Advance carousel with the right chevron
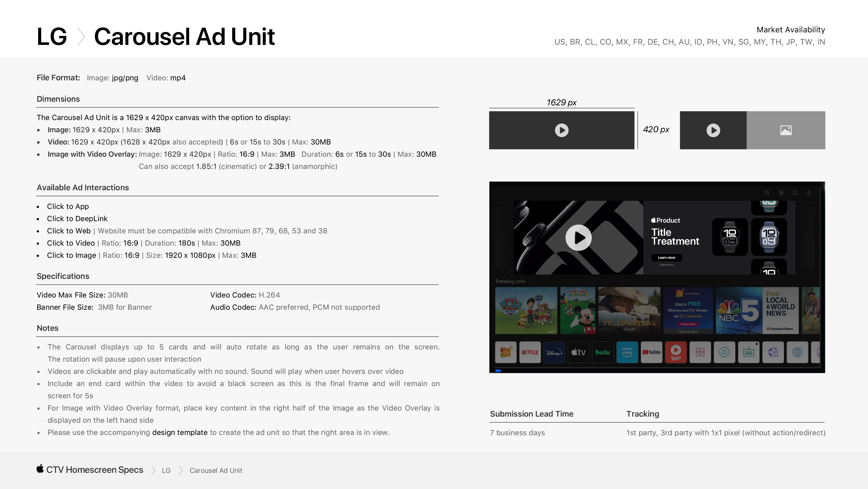Viewport: 868px width, 489px height. [x=805, y=238]
